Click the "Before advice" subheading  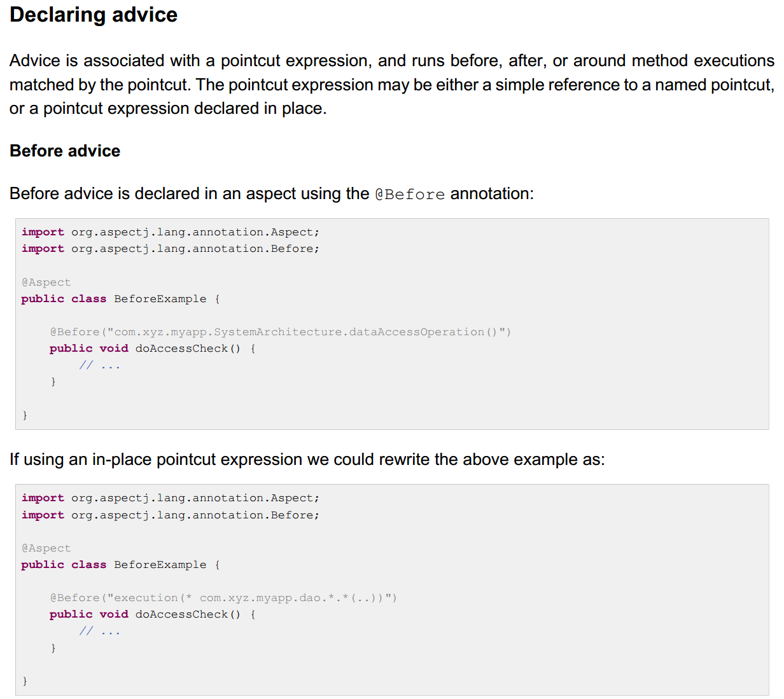coord(65,151)
